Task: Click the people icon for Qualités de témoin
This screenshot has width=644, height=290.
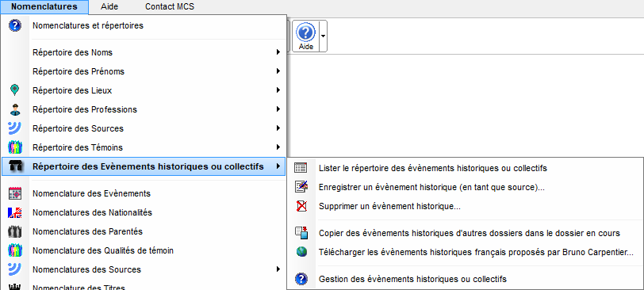Action: point(15,250)
